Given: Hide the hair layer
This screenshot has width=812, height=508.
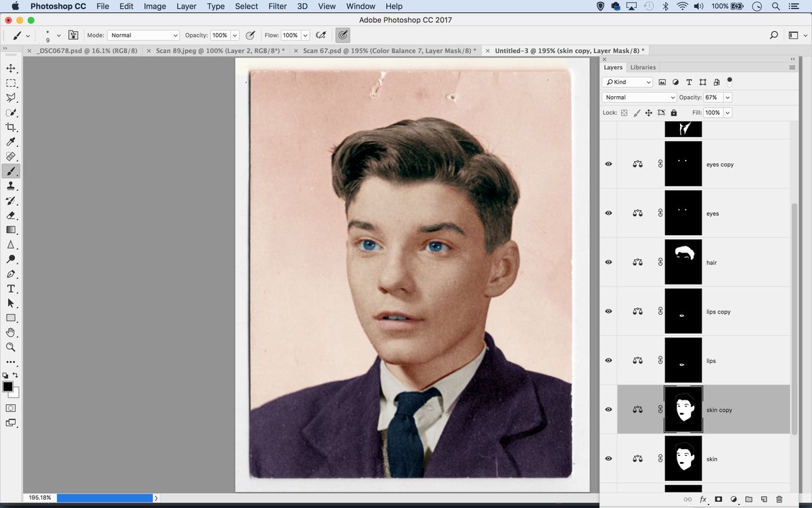Looking at the screenshot, I should click(x=608, y=262).
